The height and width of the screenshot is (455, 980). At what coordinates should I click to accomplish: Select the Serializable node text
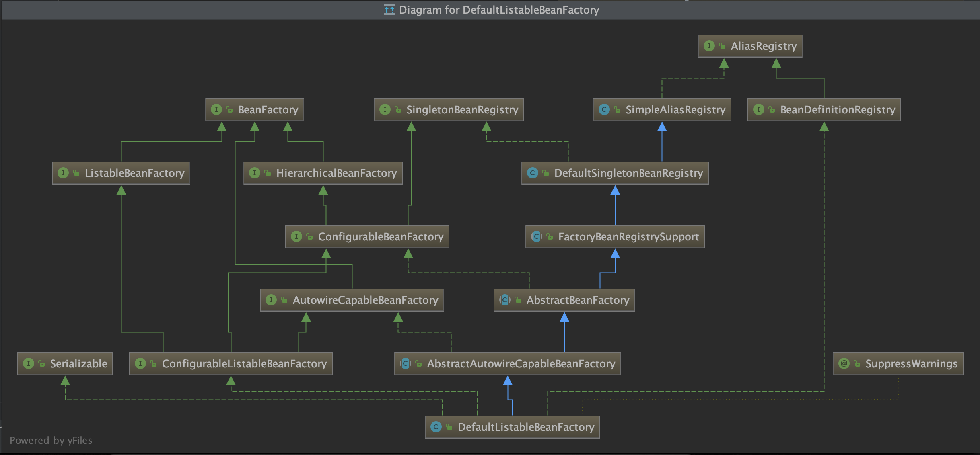[78, 364]
